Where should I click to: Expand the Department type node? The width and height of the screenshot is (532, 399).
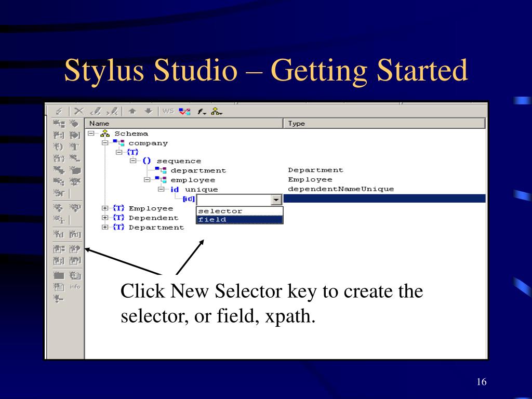pyautogui.click(x=105, y=227)
